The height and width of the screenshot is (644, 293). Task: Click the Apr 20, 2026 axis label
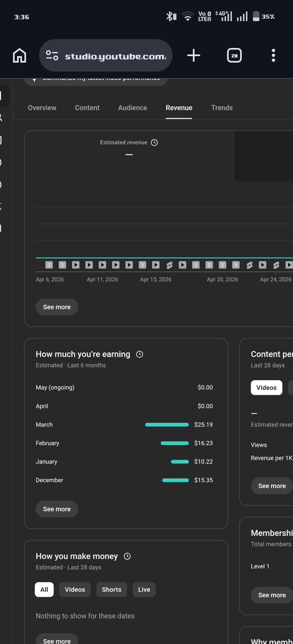click(x=223, y=279)
